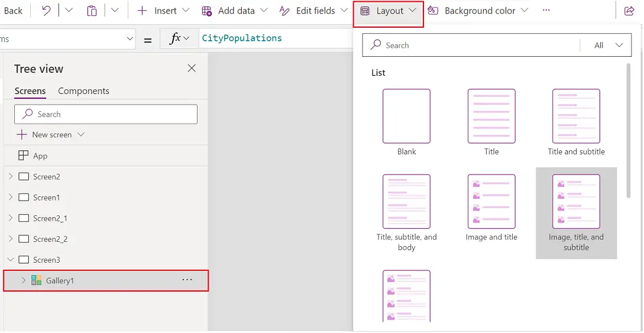Choose the partially visible bottom layout thumbnail

click(407, 296)
